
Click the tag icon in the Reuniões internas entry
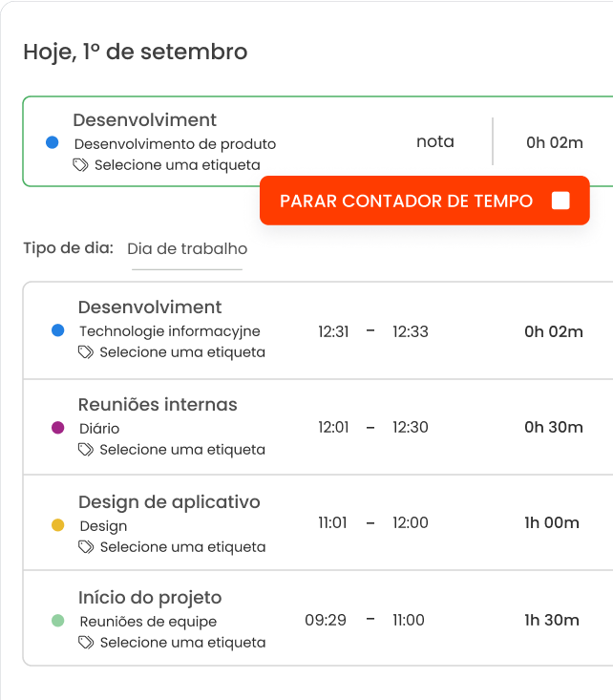[86, 450]
